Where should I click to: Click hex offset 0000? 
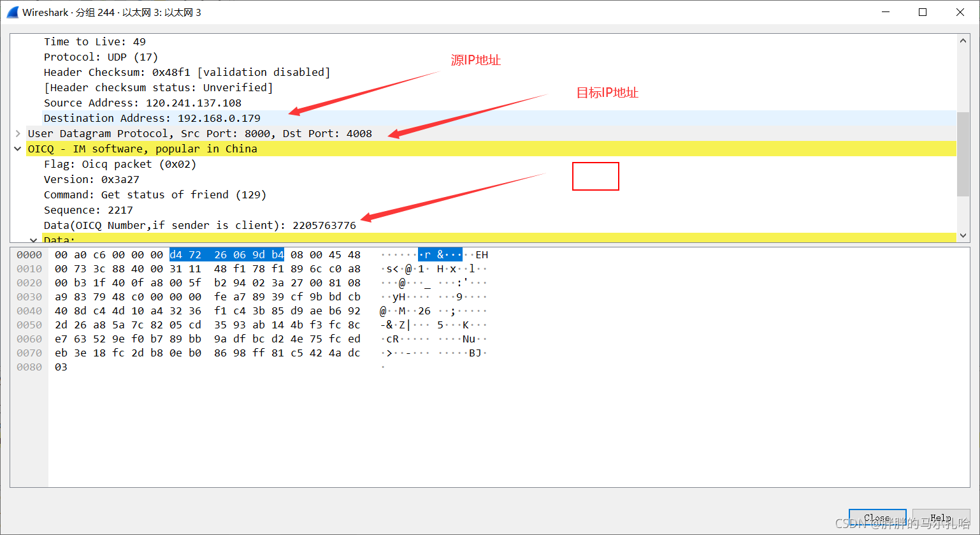pyautogui.click(x=29, y=254)
